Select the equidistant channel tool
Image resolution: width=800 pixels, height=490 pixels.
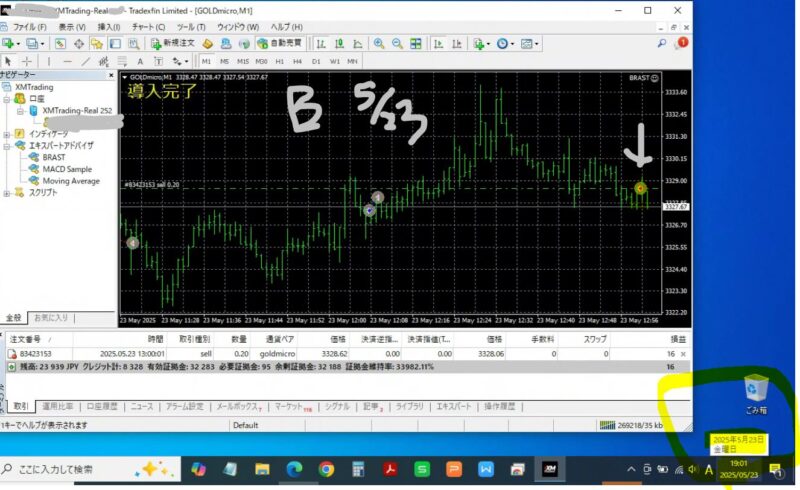click(x=104, y=61)
